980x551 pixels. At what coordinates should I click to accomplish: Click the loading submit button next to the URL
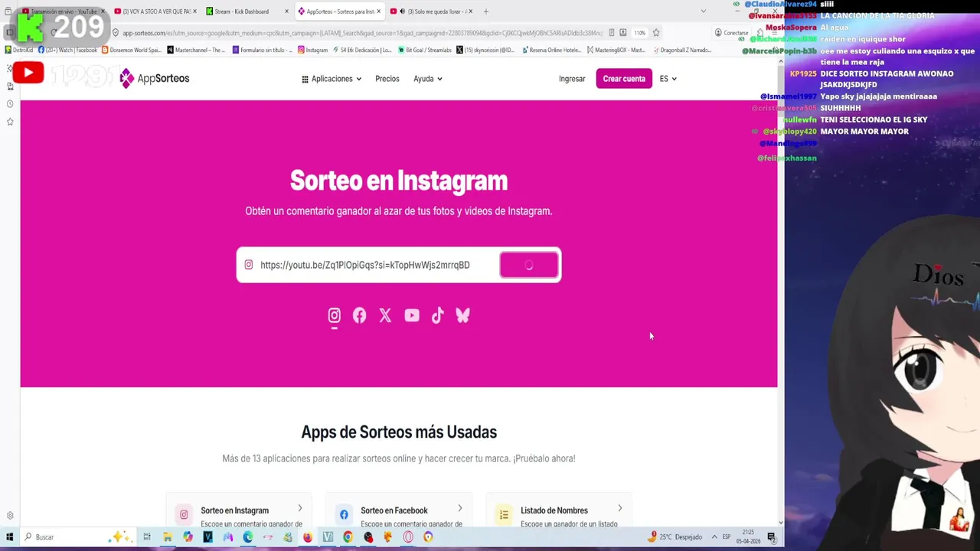[x=529, y=265]
